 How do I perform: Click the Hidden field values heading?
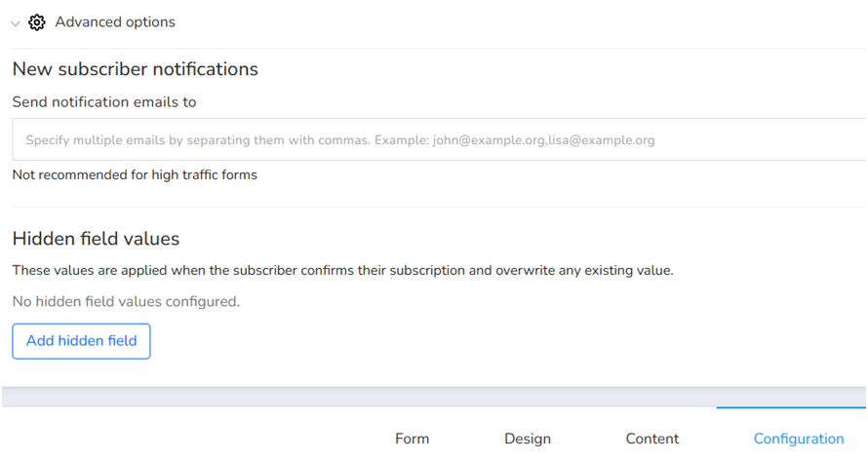tap(96, 239)
